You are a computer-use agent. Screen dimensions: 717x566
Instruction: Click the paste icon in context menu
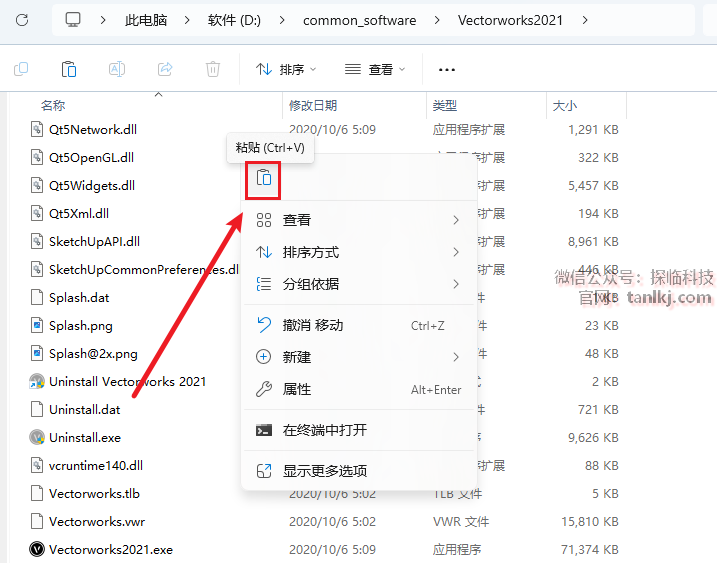coord(264,178)
